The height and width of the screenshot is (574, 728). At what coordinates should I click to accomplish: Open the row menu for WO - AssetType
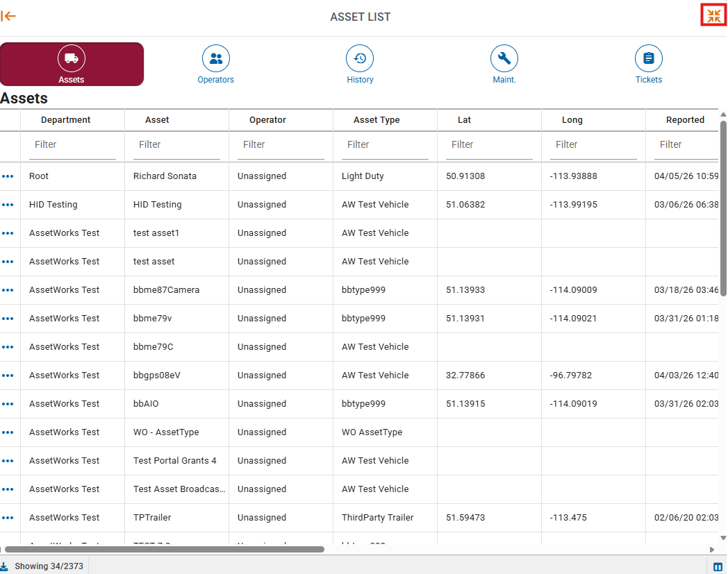[8, 432]
